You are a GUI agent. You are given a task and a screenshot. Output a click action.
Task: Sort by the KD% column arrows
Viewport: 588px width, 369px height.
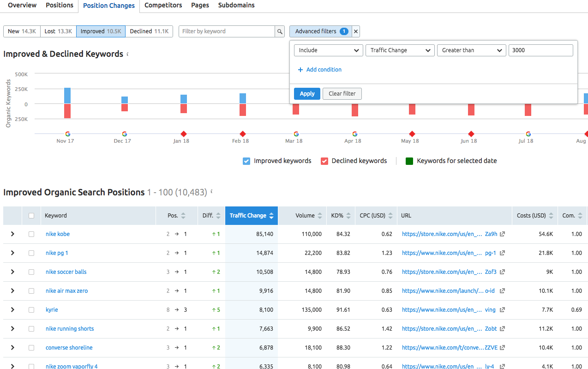(348, 216)
